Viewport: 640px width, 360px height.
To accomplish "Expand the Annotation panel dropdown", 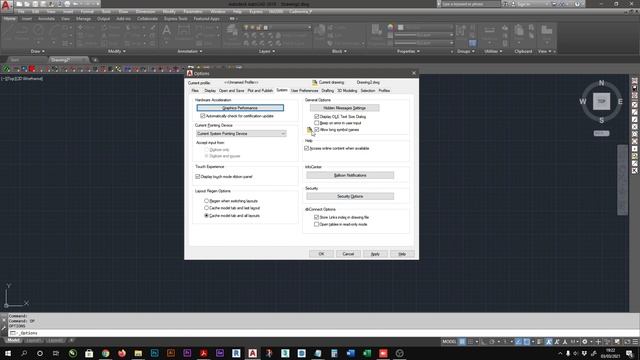I will (190, 51).
